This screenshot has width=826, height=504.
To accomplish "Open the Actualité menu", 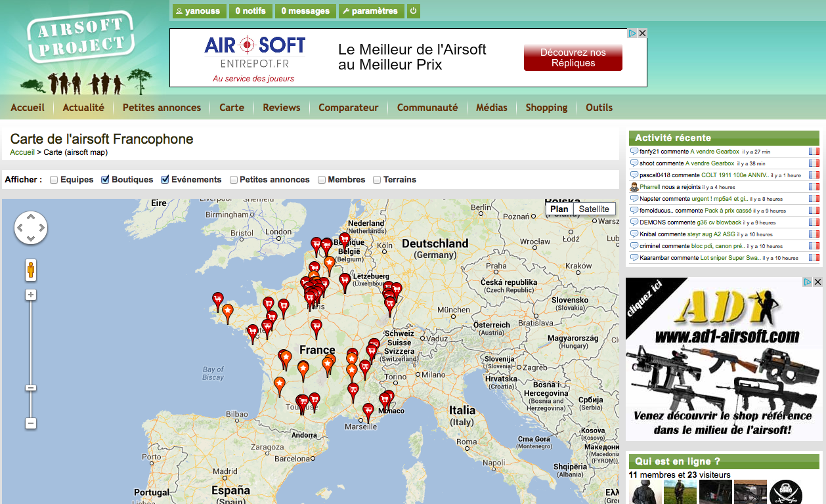I will (x=83, y=108).
